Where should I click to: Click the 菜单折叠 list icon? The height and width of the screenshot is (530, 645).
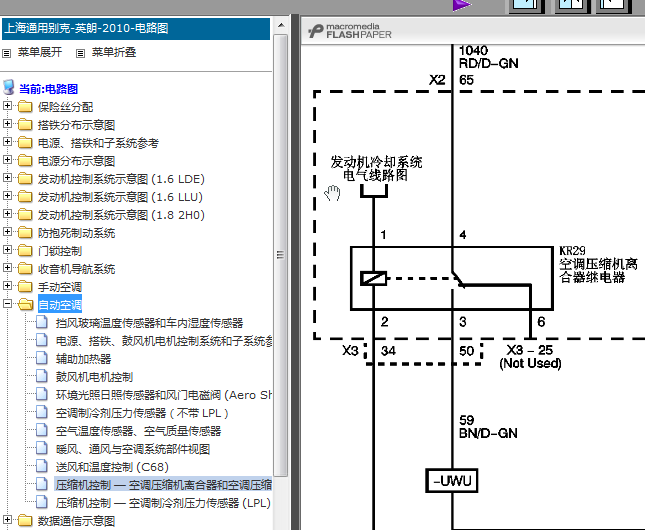pyautogui.click(x=80, y=53)
